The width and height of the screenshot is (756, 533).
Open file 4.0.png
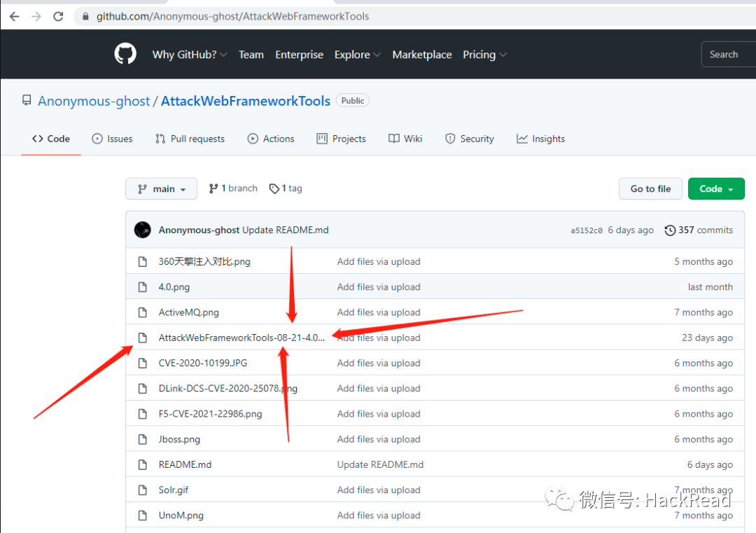[x=174, y=287]
